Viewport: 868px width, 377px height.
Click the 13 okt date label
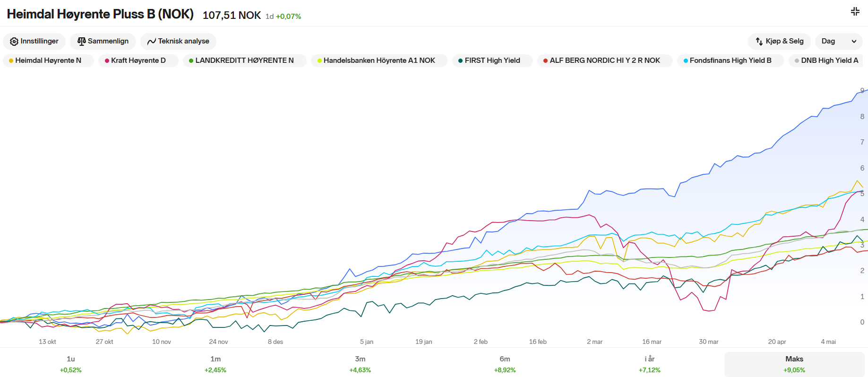coord(47,342)
